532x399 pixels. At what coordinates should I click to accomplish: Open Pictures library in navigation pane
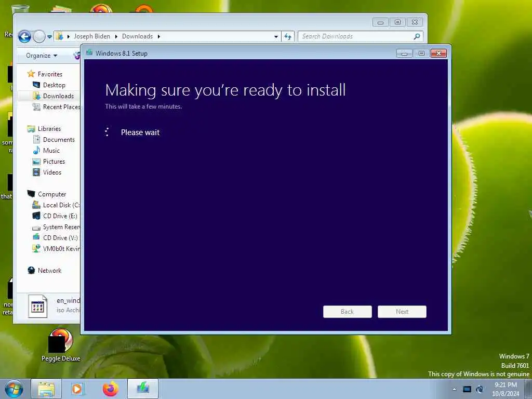point(54,161)
